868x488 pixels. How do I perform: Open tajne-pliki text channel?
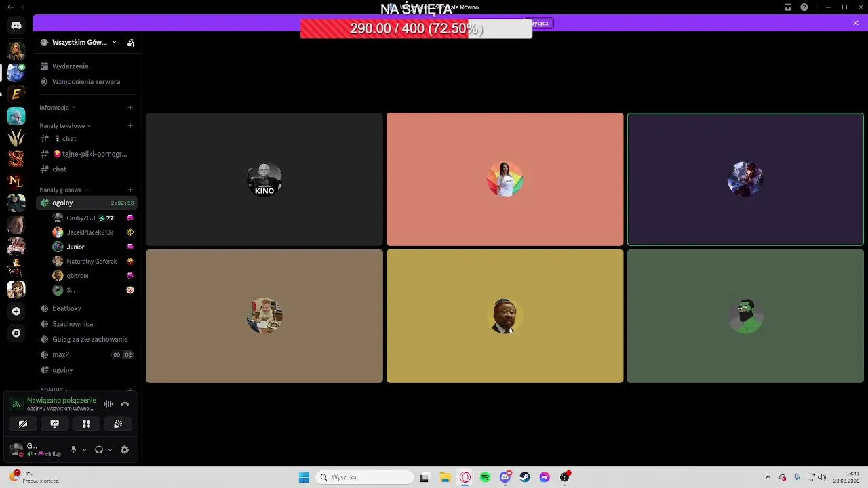(87, 154)
